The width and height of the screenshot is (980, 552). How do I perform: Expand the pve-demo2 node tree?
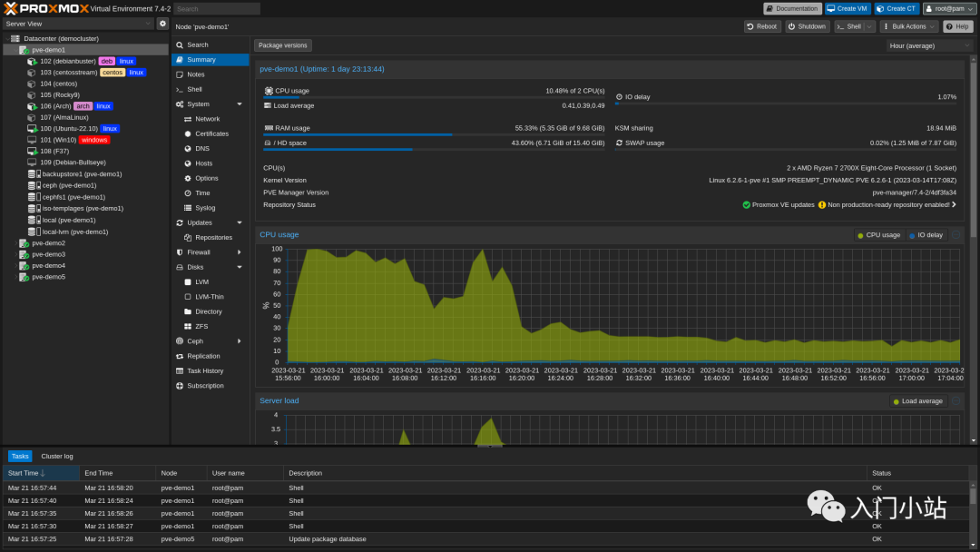tap(15, 243)
